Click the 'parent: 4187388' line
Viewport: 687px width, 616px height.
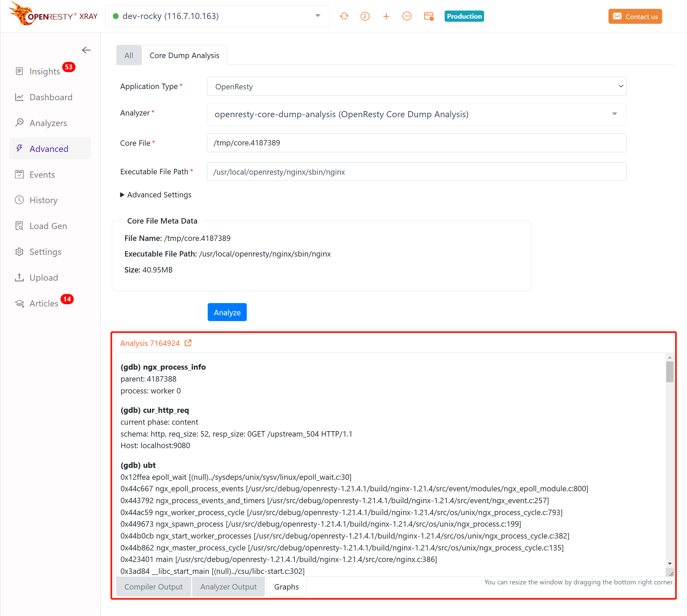[x=149, y=379]
